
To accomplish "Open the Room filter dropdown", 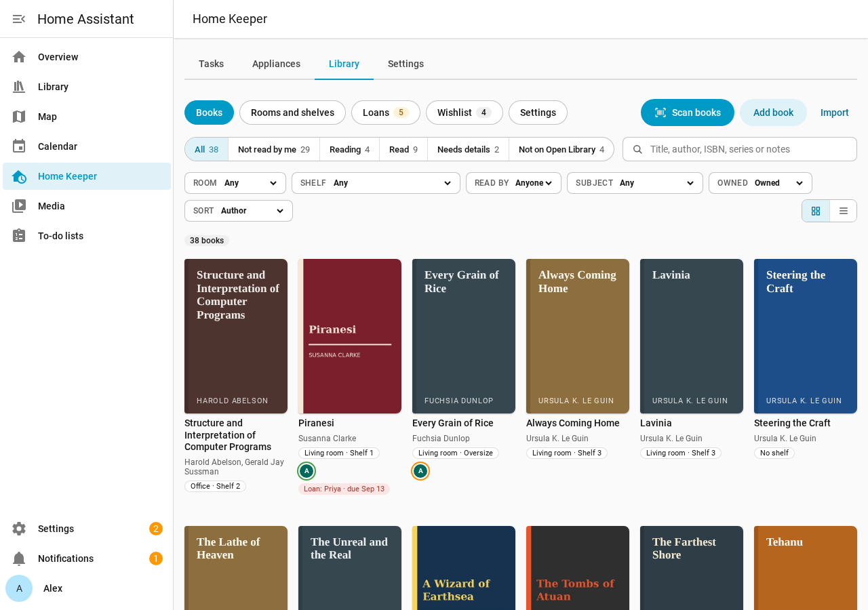I will click(x=235, y=183).
